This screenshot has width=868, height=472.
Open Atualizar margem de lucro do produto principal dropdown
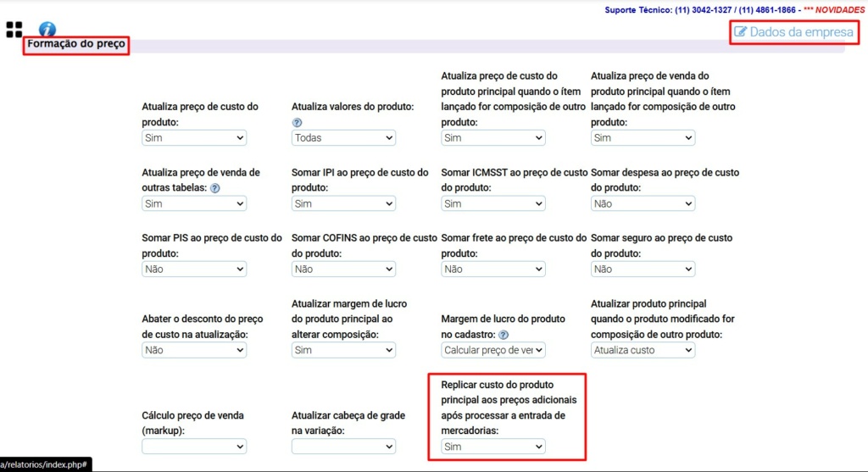tap(343, 350)
